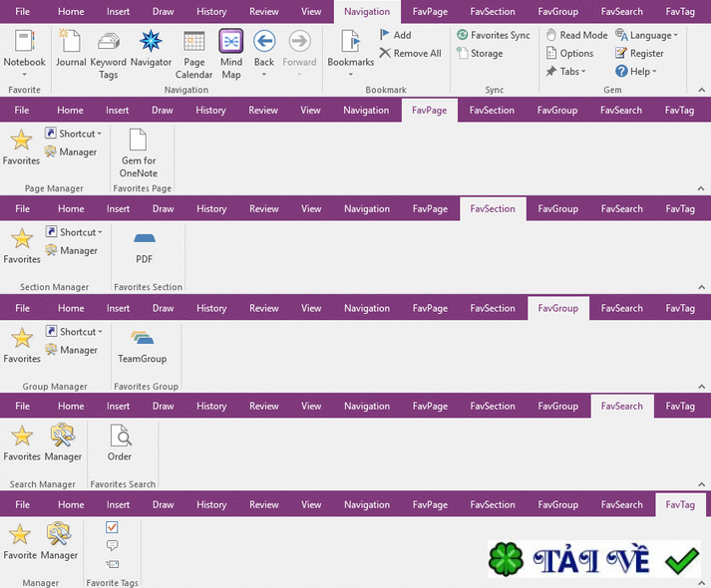Open TeamGroup favorite group
The width and height of the screenshot is (711, 588).
coord(143,347)
